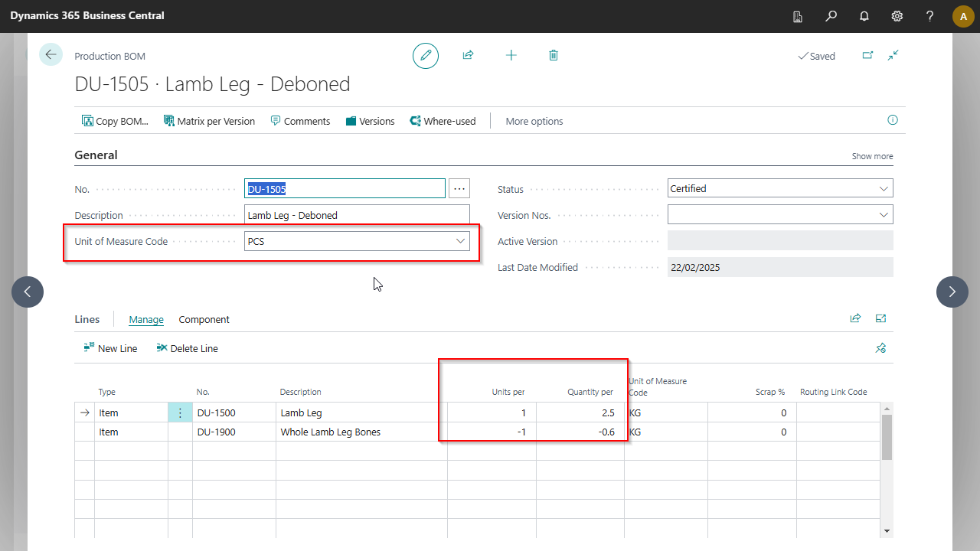Click Dynamics 365 Business Central title

(87, 15)
